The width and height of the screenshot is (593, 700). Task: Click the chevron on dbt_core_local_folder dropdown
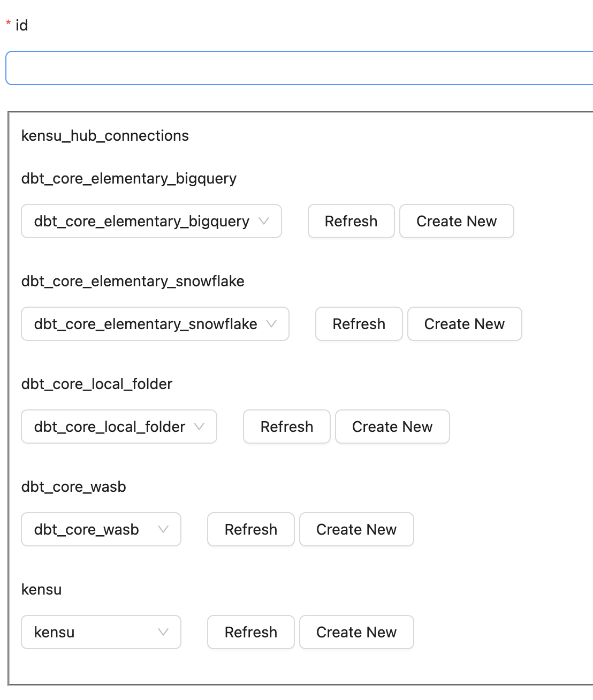200,427
